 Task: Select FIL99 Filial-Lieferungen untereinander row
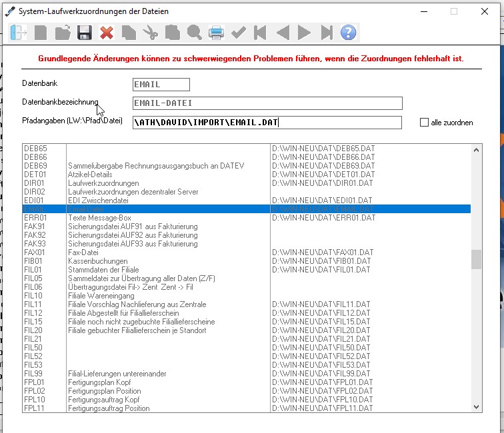[247, 374]
